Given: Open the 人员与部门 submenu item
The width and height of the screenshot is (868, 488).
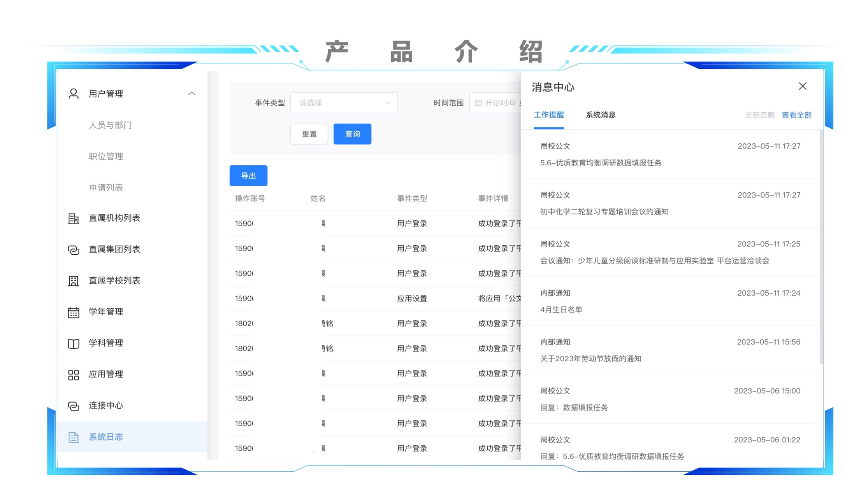Looking at the screenshot, I should 110,125.
